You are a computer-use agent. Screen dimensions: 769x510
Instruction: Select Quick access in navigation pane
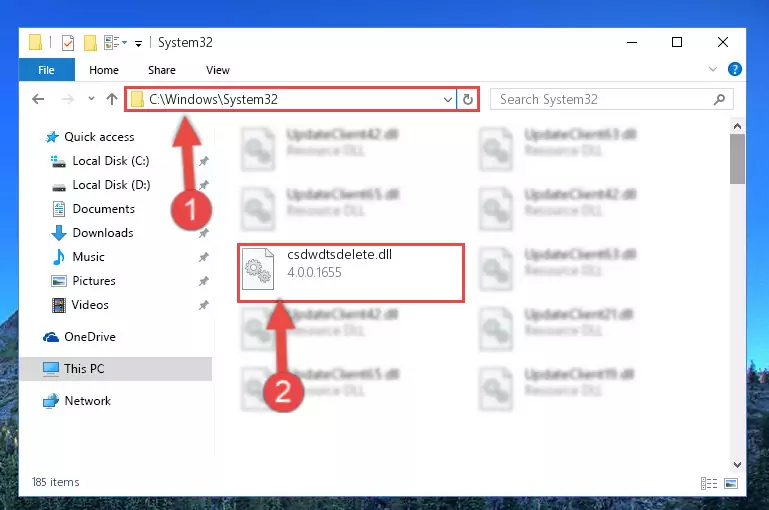tap(99, 137)
